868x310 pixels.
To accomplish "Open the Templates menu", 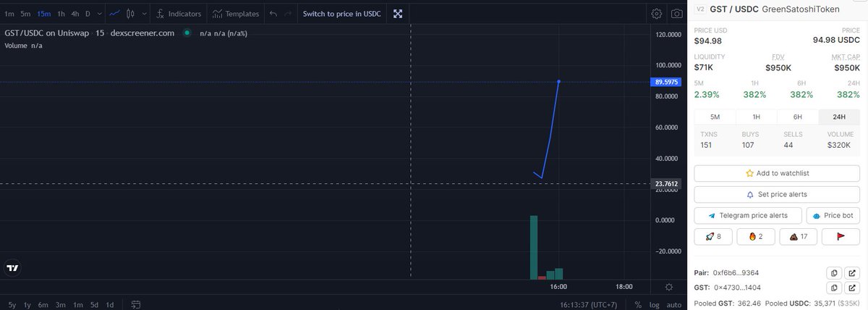I will click(235, 14).
